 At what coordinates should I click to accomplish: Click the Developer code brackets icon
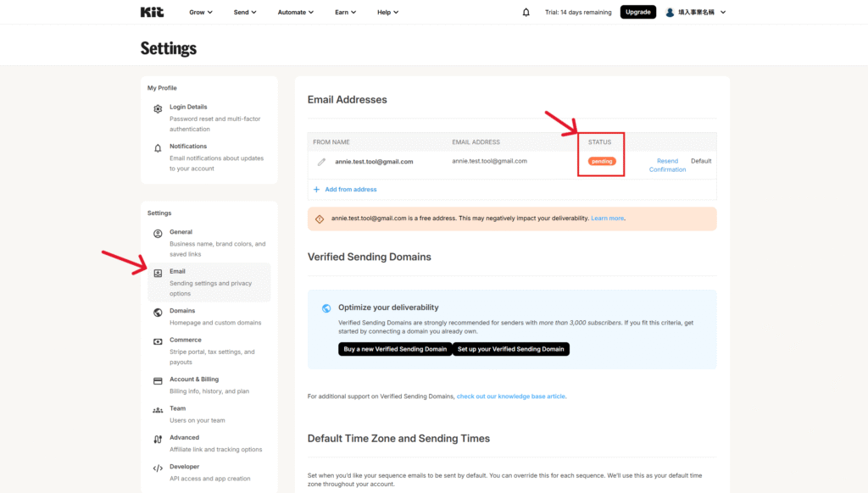click(x=158, y=468)
